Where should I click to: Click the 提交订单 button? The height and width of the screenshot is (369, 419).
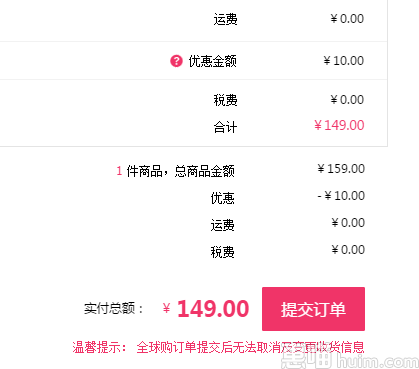coord(313,309)
